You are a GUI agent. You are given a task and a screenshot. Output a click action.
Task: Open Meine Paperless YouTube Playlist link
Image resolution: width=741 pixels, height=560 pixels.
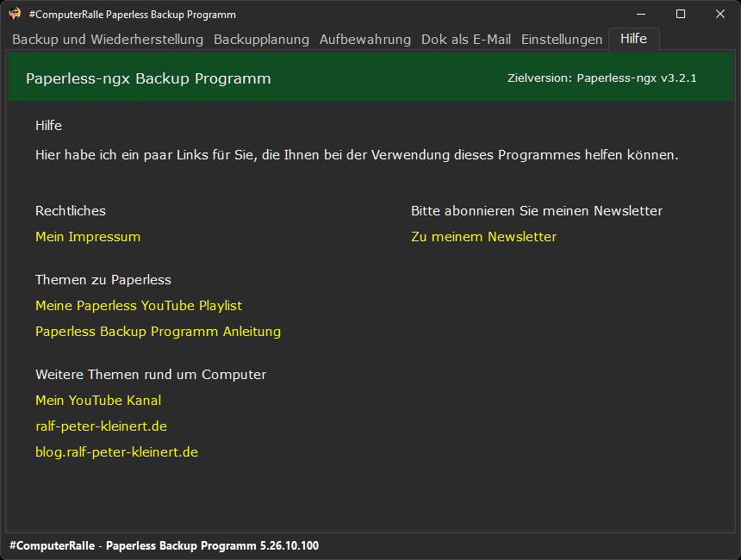pyautogui.click(x=139, y=306)
